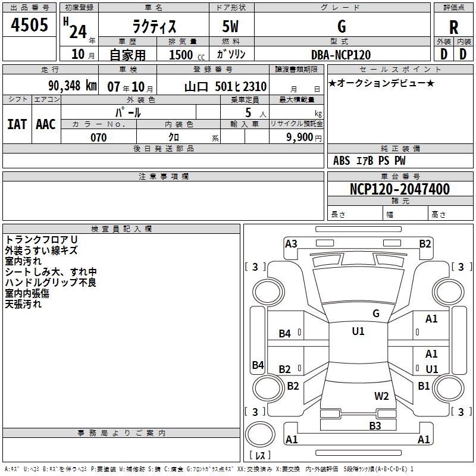Click the A3 mark on the front bumper corner
This screenshot has height=476, width=476.
point(291,244)
